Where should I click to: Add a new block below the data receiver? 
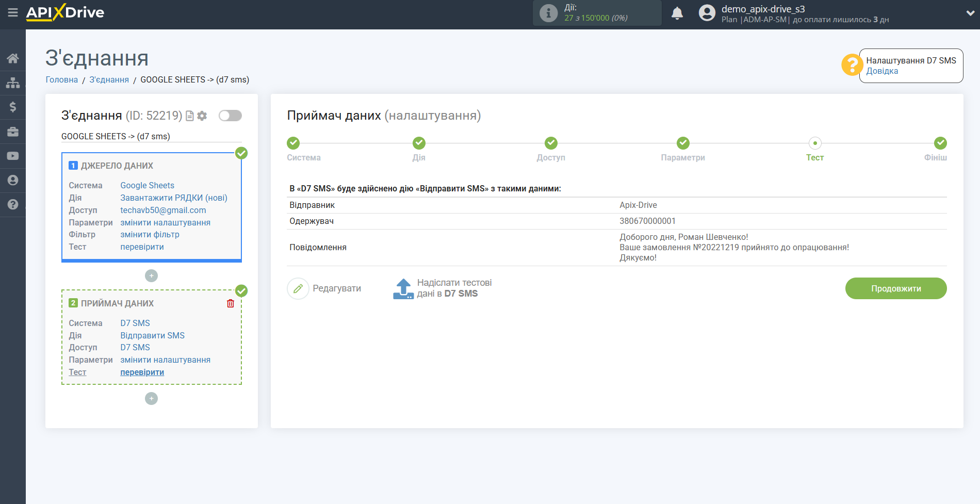[151, 399]
